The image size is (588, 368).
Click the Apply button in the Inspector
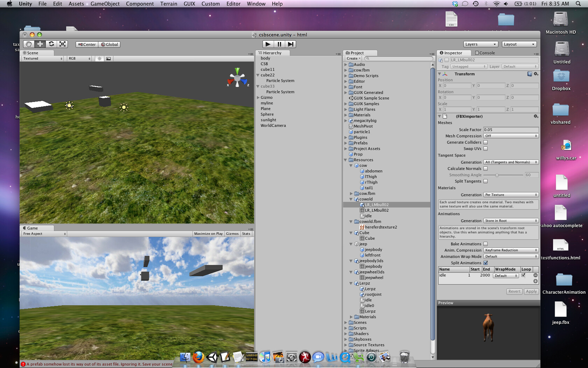tap(531, 291)
